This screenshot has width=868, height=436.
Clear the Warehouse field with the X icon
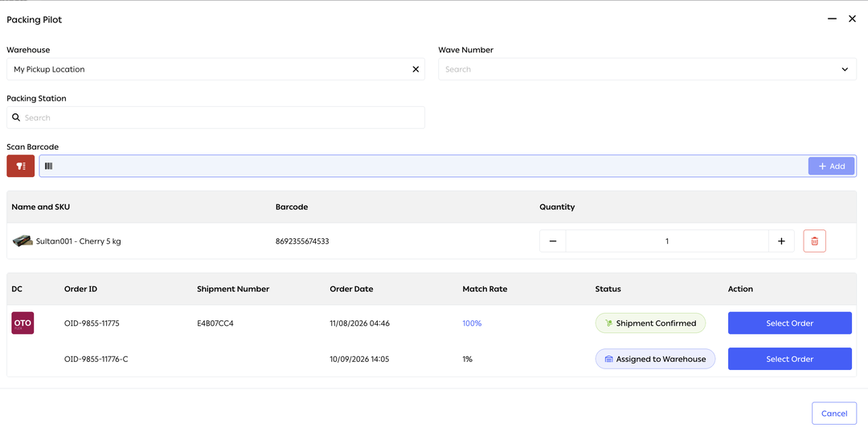[x=416, y=69]
